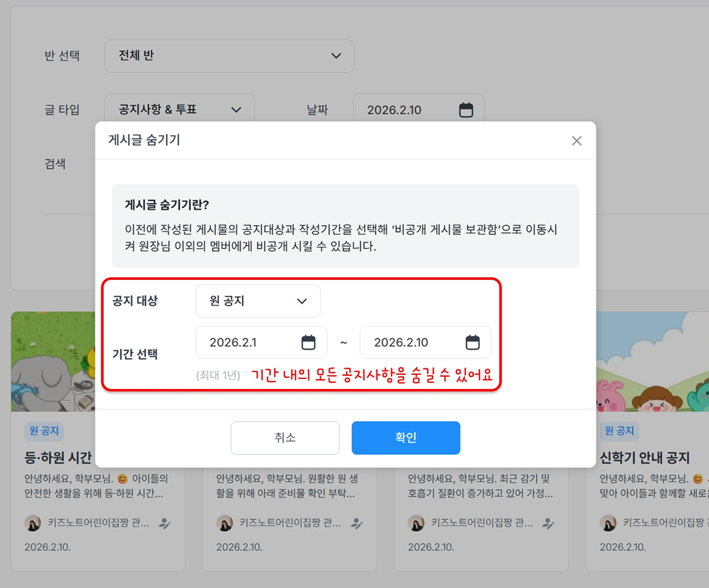This screenshot has width=709, height=588.
Task: Open the 공지 대상 dropdown set to 원 공지
Action: pos(258,301)
